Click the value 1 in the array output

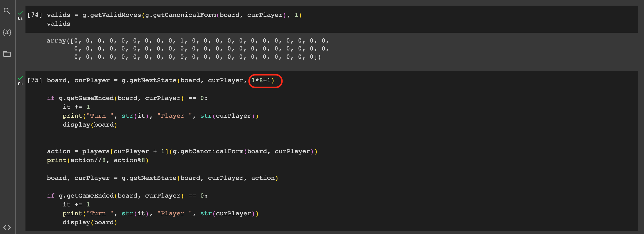point(182,41)
